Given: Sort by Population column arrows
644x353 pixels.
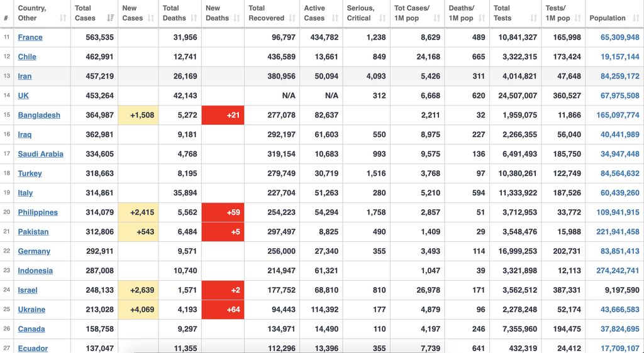Looking at the screenshot, I should [636, 18].
